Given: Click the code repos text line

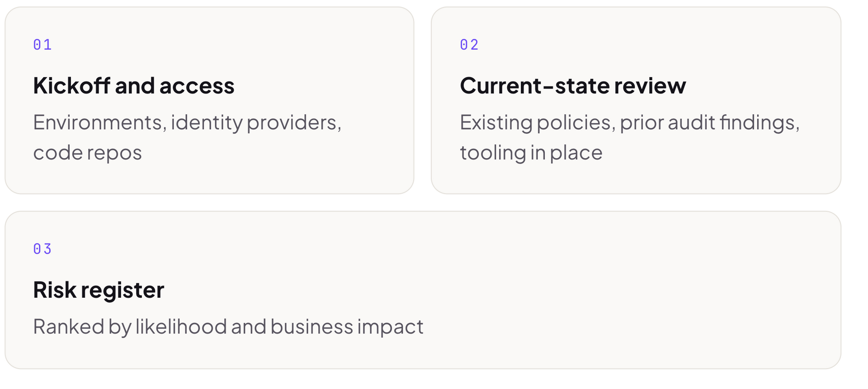Looking at the screenshot, I should pos(87,153).
